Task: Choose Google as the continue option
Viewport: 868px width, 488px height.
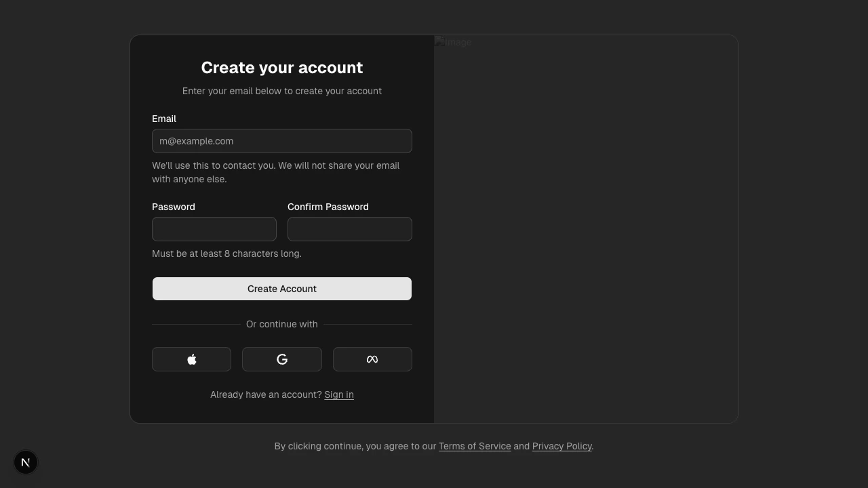Action: [x=281, y=359]
